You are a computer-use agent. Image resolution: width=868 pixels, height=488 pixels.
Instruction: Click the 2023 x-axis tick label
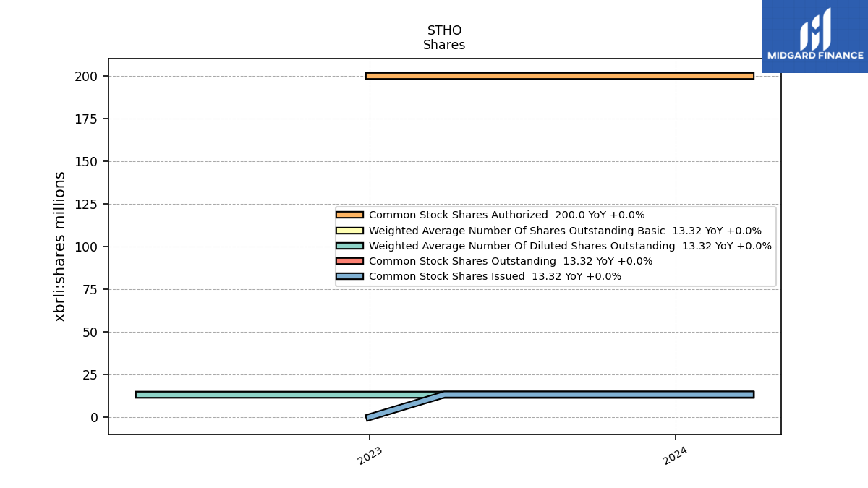(x=370, y=455)
